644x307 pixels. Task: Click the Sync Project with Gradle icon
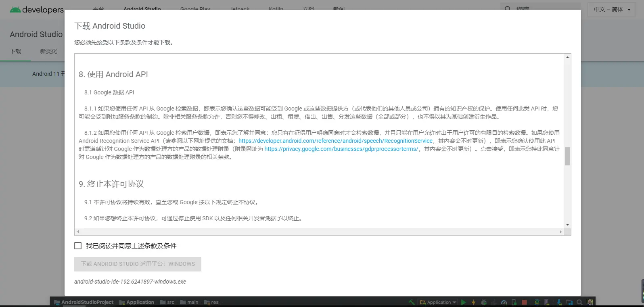click(537, 302)
